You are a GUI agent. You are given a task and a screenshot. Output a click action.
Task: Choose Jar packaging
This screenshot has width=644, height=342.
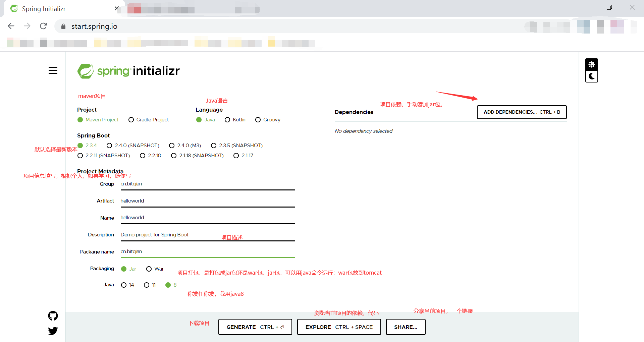point(129,269)
